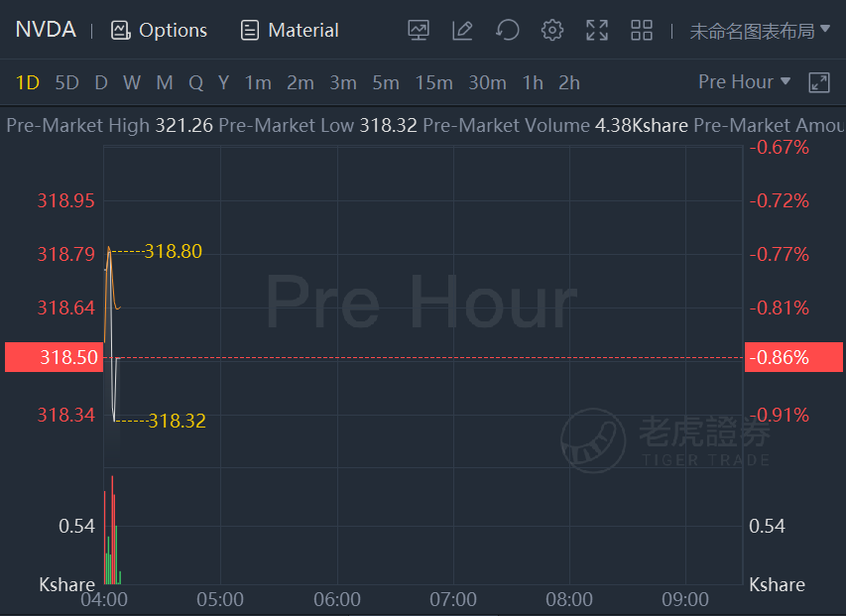Click the Material text button

tap(303, 30)
